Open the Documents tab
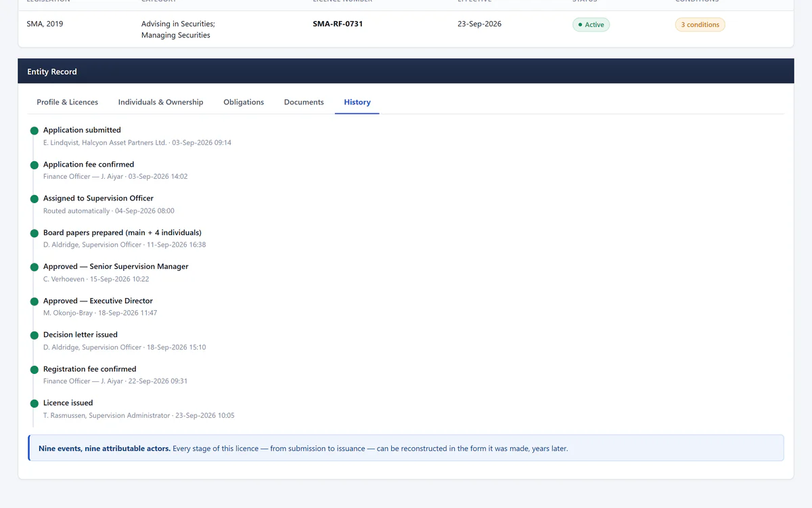The image size is (812, 508). [304, 102]
